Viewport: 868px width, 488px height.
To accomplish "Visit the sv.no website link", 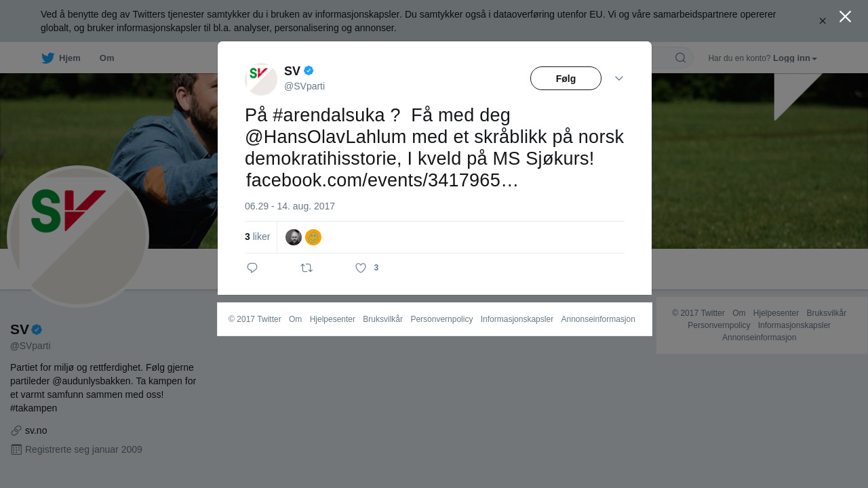I will tap(36, 430).
